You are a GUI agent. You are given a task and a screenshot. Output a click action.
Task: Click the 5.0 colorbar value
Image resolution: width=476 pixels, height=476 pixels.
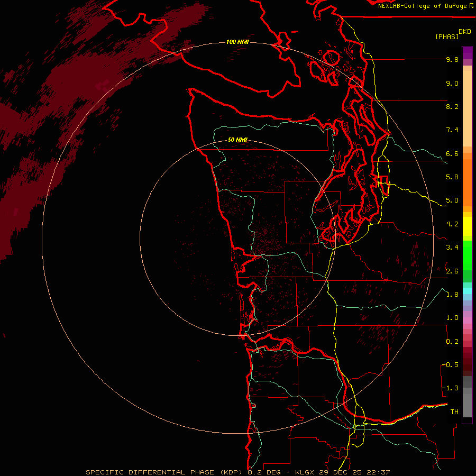(x=452, y=200)
